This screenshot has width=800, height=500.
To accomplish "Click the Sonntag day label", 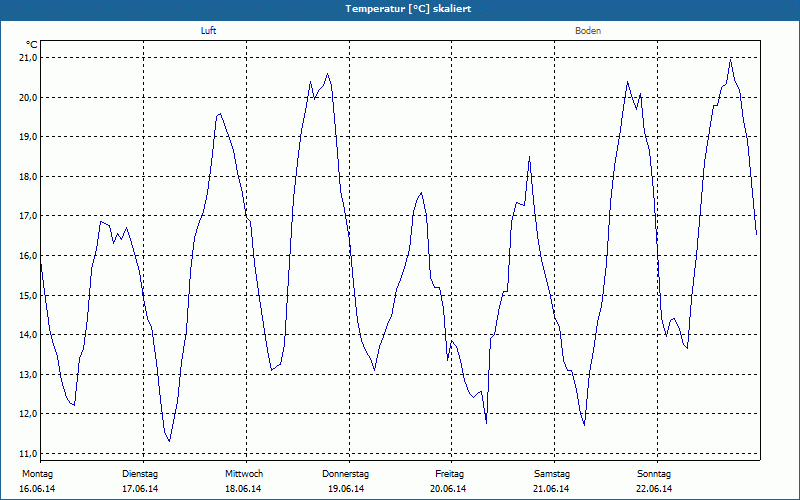I will (654, 474).
